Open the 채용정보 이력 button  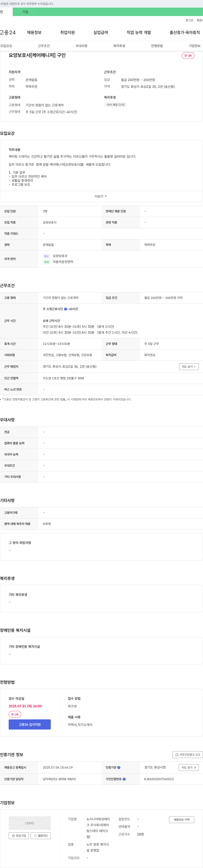pos(182,819)
